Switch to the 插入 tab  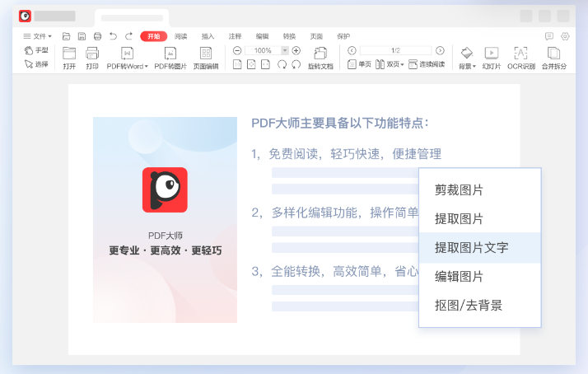(208, 36)
